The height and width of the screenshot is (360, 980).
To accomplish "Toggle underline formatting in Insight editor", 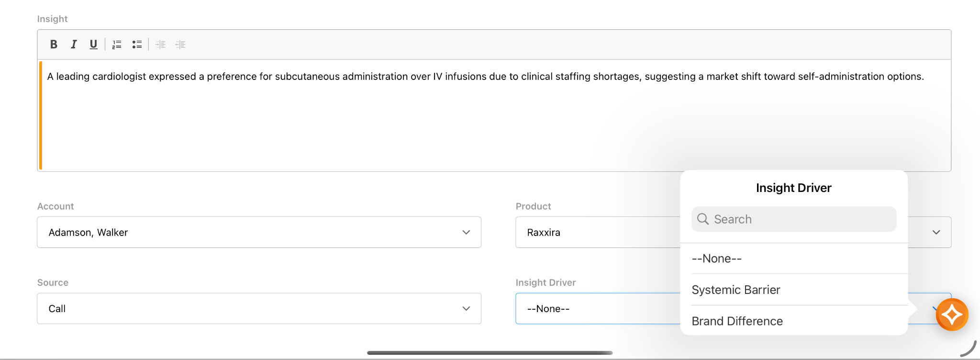I will click(x=93, y=45).
